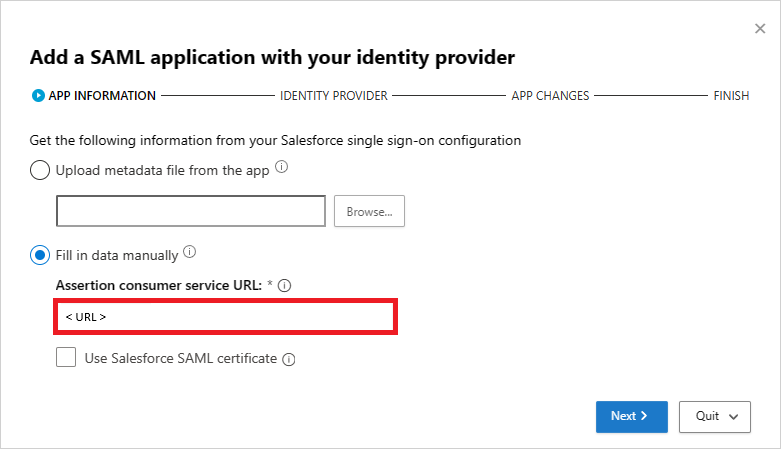Click info icon beside Salesforce SAML certificate
The width and height of the screenshot is (781, 449).
pos(289,359)
